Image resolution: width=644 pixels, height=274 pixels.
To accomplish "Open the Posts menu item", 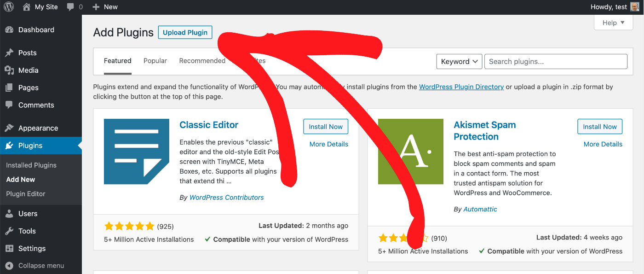I will [x=41, y=53].
